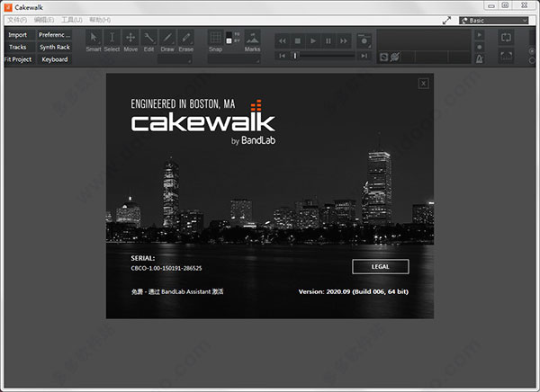The height and width of the screenshot is (392, 540).
Task: Click the transport position slider handle
Action: pyautogui.click(x=295, y=56)
